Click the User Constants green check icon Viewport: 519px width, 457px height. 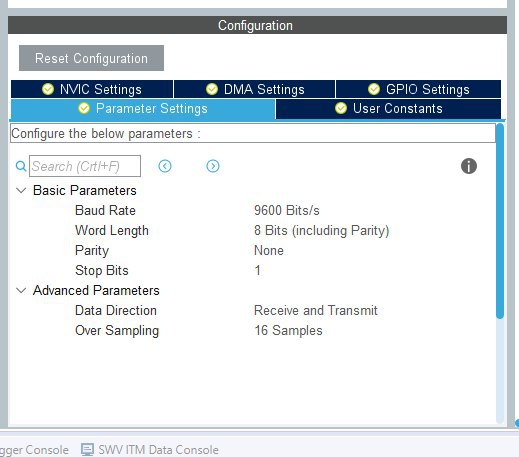(x=341, y=109)
